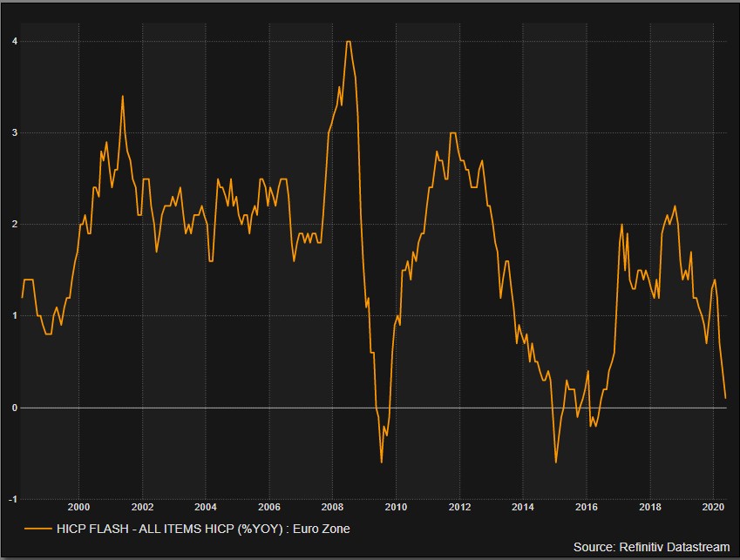Click the 2008 peak at 4 percent

349,42
